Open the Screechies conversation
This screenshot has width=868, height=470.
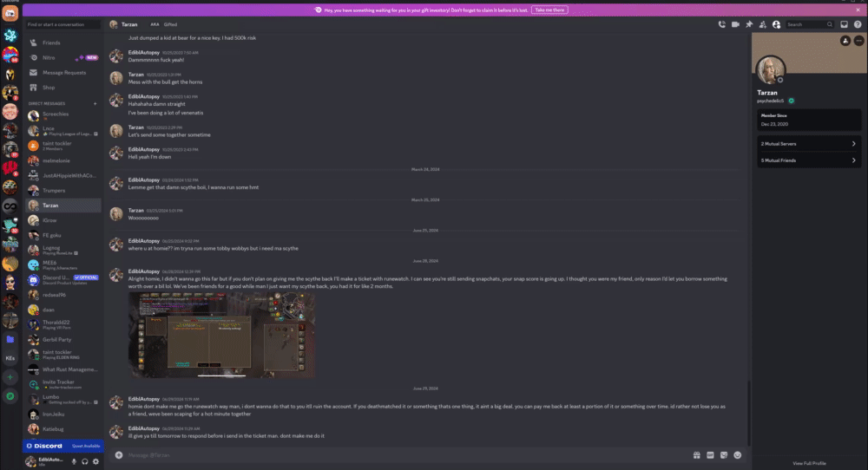point(62,115)
